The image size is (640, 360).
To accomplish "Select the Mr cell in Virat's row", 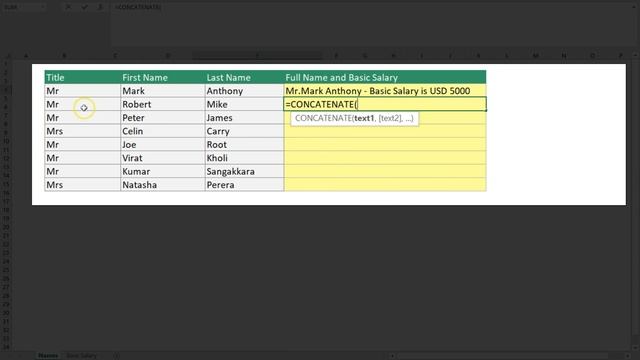I will pyautogui.click(x=82, y=158).
